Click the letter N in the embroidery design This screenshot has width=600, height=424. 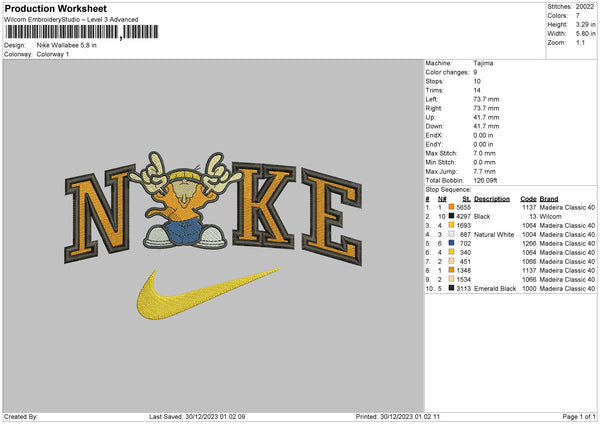coord(100,214)
